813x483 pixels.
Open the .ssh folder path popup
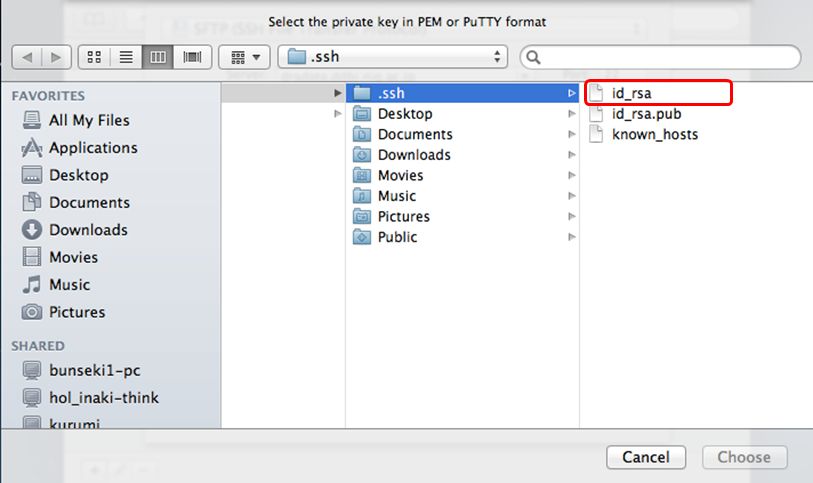(x=394, y=57)
